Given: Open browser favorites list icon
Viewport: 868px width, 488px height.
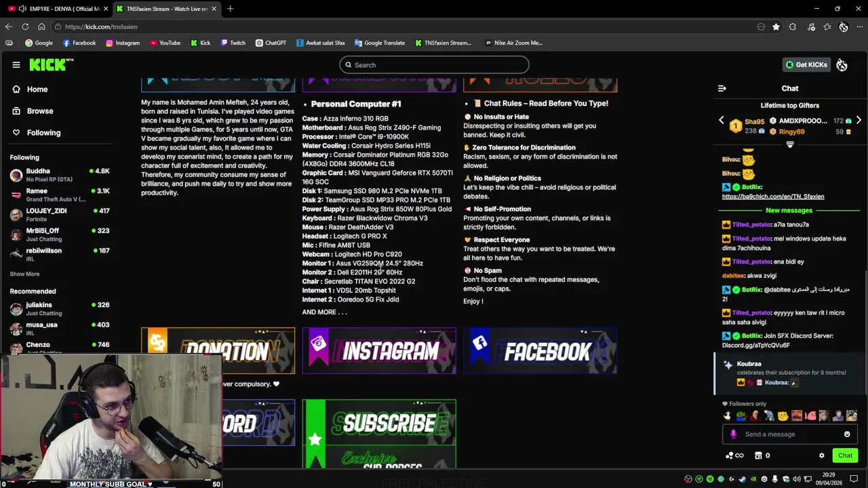Looking at the screenshot, I should click(x=827, y=27).
